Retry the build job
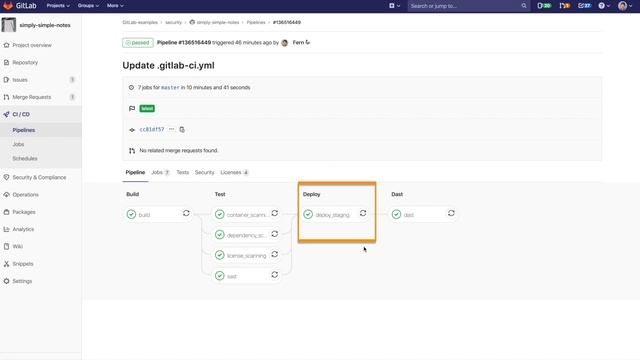Viewport: 640px width, 360px height. [x=186, y=213]
